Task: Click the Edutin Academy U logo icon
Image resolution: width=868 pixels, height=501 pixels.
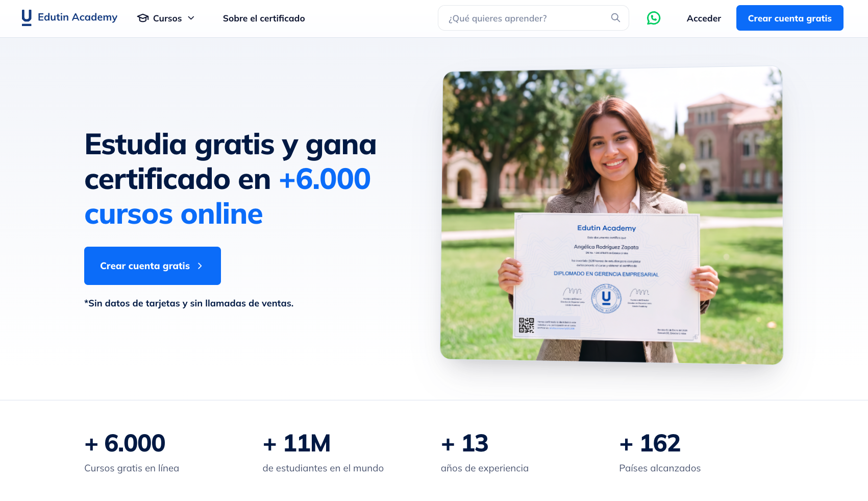Action: tap(27, 18)
